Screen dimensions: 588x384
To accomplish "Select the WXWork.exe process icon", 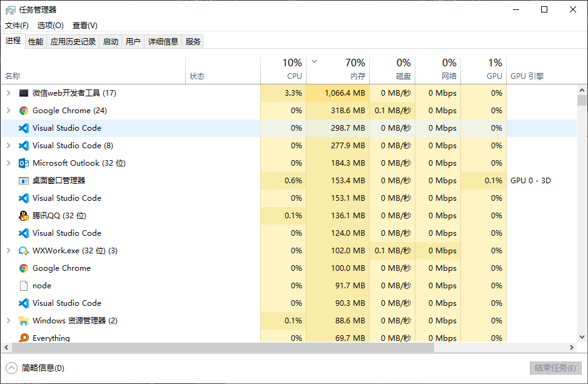I will (x=24, y=251).
